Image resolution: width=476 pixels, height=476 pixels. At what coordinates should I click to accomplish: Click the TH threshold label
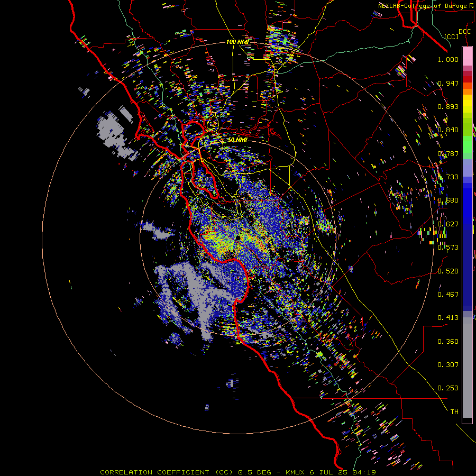coord(454,412)
